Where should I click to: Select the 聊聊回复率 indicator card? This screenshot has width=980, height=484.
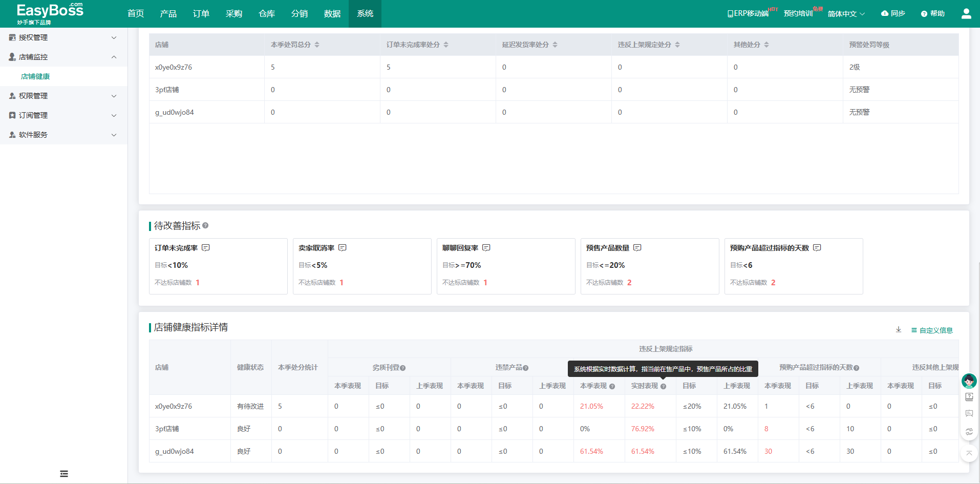point(506,266)
